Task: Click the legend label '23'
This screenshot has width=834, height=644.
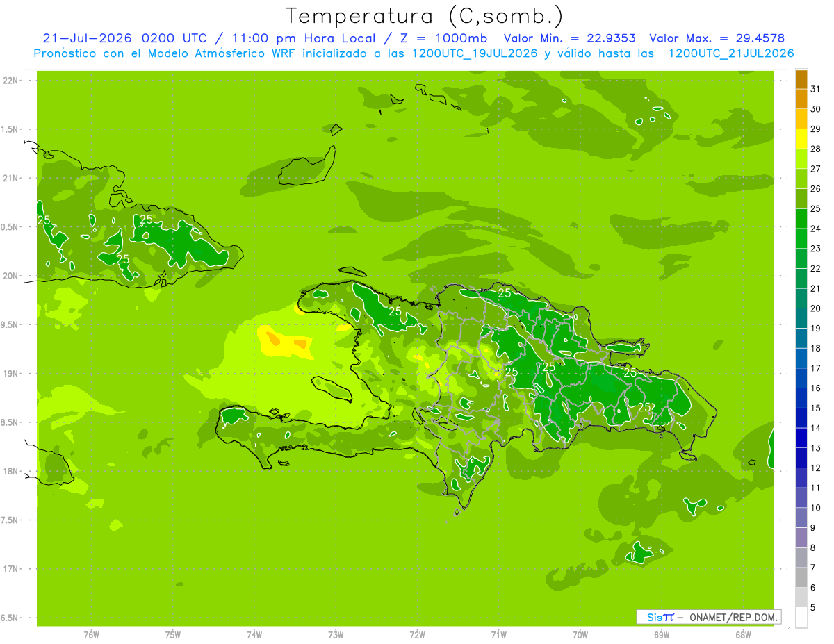Action: 816,248
